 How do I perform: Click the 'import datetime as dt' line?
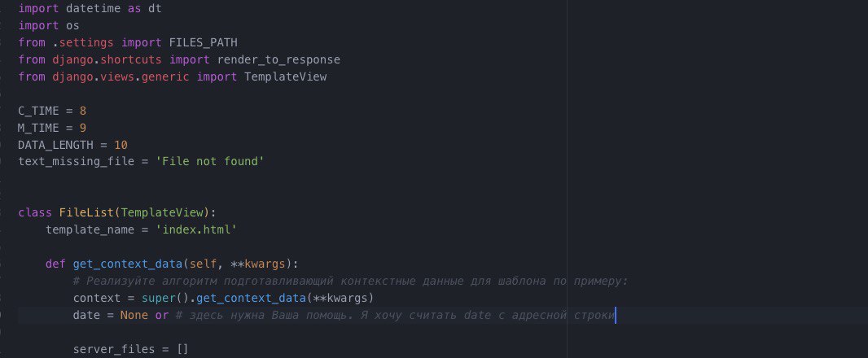(90, 8)
